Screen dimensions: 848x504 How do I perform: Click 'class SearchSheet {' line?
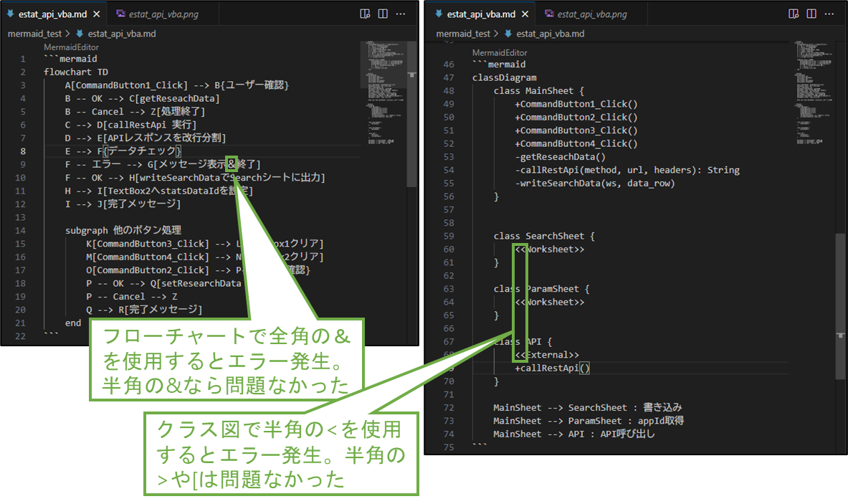pos(544,237)
